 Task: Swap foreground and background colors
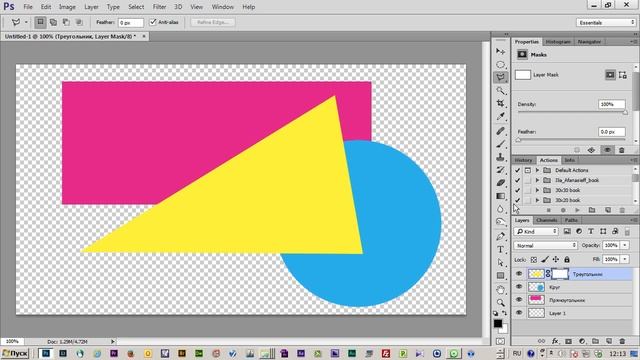click(x=504, y=313)
